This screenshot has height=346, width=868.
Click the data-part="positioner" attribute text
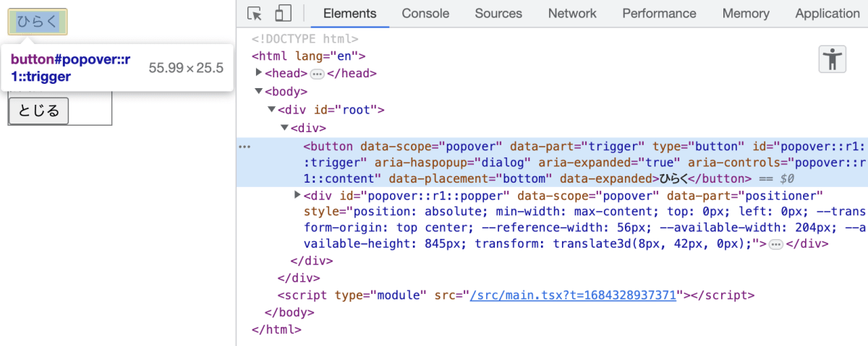(x=745, y=196)
